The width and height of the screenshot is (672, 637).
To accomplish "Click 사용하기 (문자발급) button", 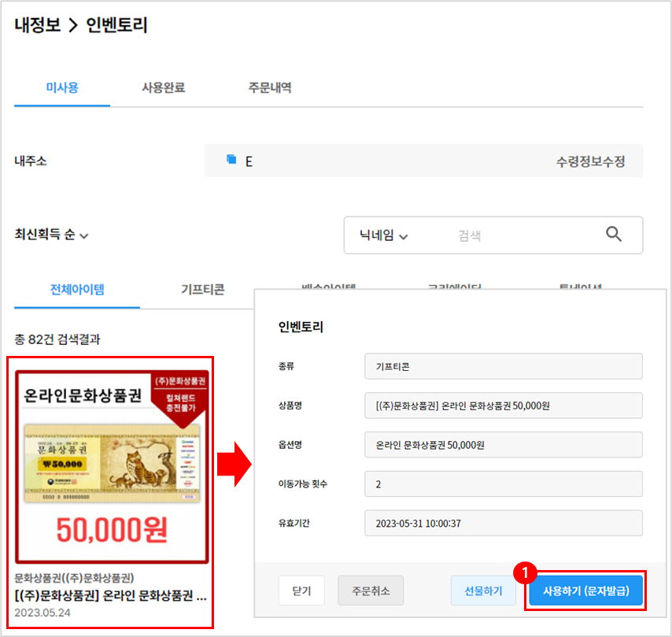I will 586,591.
